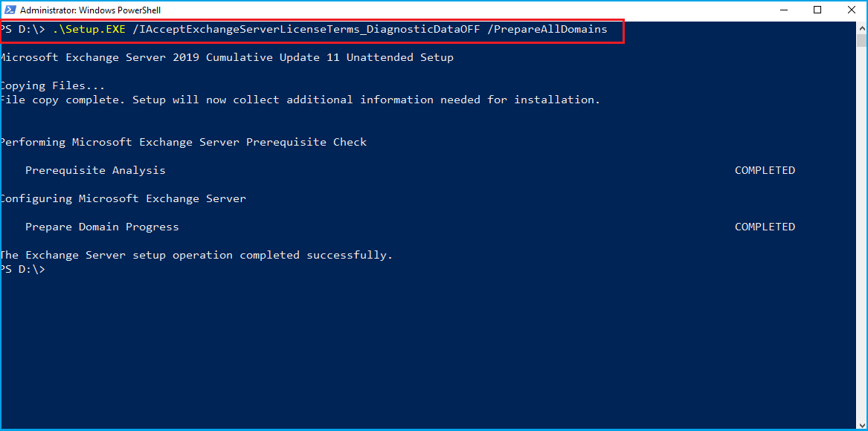868x431 pixels.
Task: Click the 'File copy complete' message line
Action: coord(300,100)
